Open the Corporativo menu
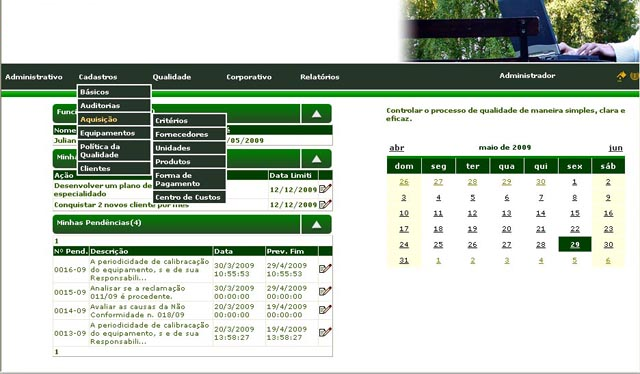 [x=249, y=77]
